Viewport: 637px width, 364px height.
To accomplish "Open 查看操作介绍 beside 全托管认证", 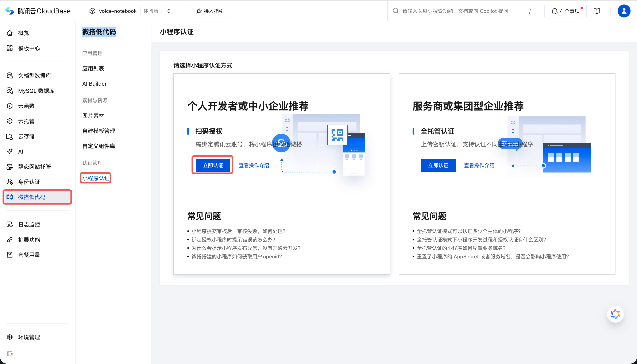I will pos(479,165).
